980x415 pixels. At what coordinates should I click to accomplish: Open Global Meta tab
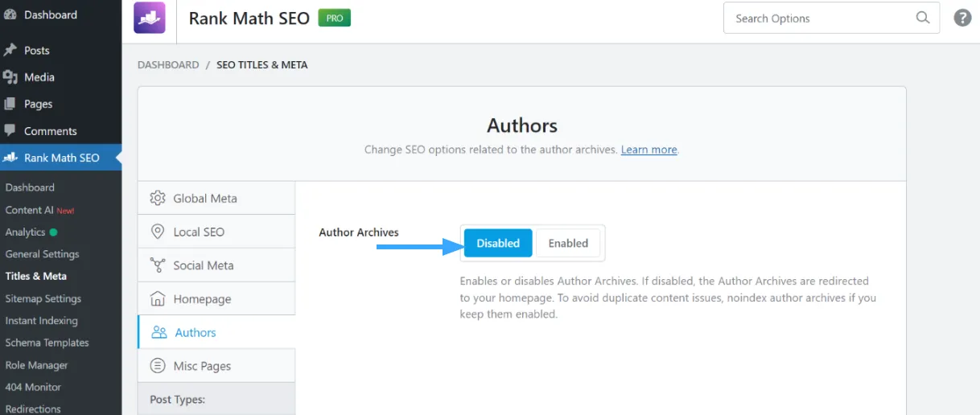pyautogui.click(x=216, y=198)
